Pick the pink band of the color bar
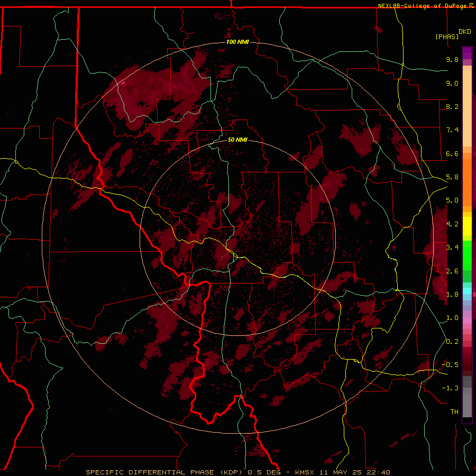This screenshot has height=476, width=476. 467,321
